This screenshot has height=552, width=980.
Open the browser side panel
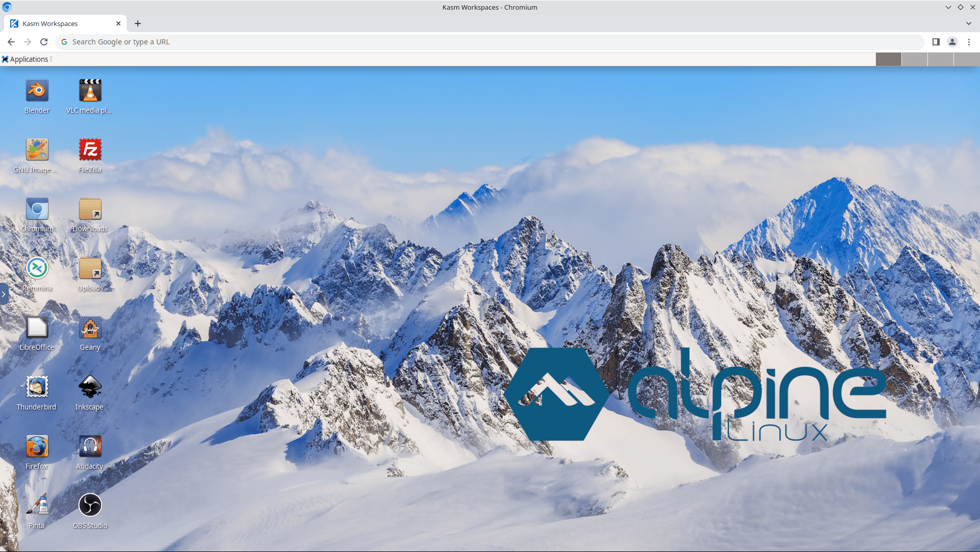[936, 42]
